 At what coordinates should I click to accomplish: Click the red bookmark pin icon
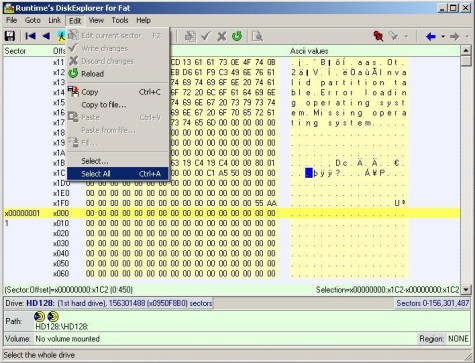pyautogui.click(x=378, y=36)
